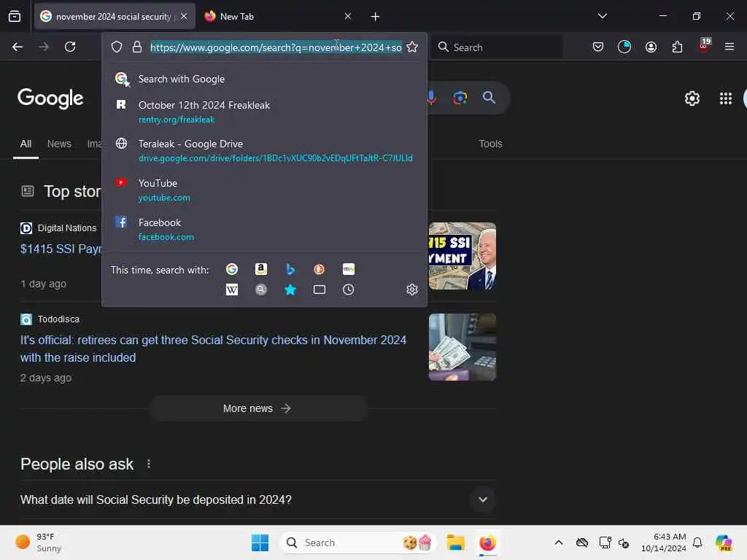Show hidden system tray icons
Screen dimensions: 747x560
tap(559, 542)
